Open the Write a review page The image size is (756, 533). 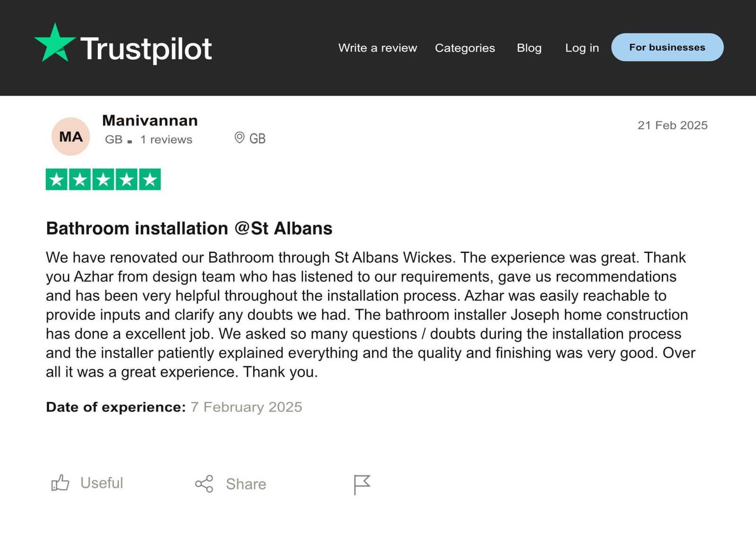378,48
